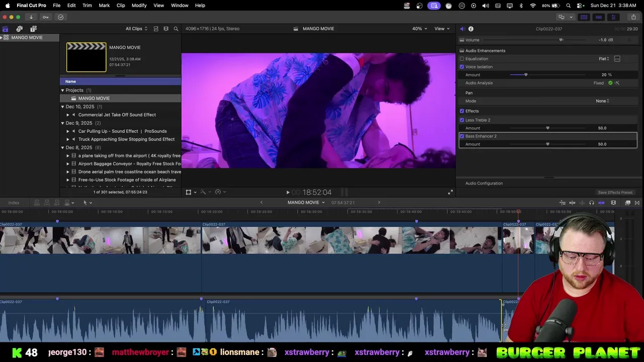Open the viewer 40% zoom dropdown

[420, 29]
